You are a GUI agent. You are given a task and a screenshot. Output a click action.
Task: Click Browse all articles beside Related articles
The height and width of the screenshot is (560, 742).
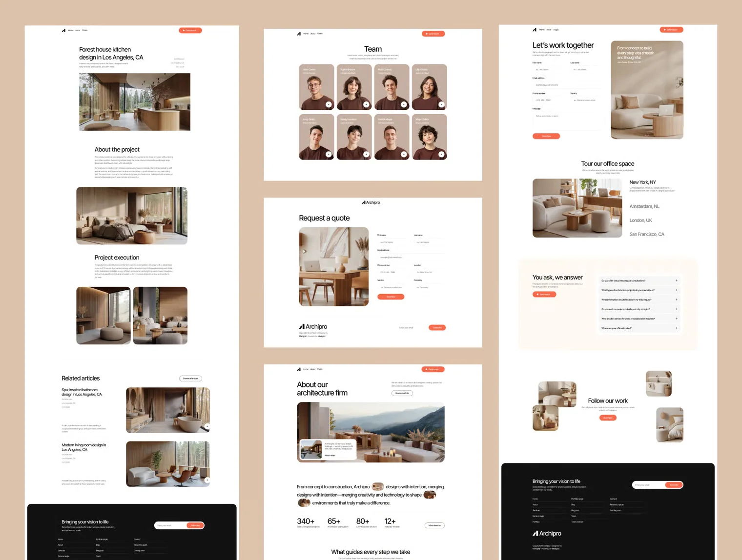190,379
